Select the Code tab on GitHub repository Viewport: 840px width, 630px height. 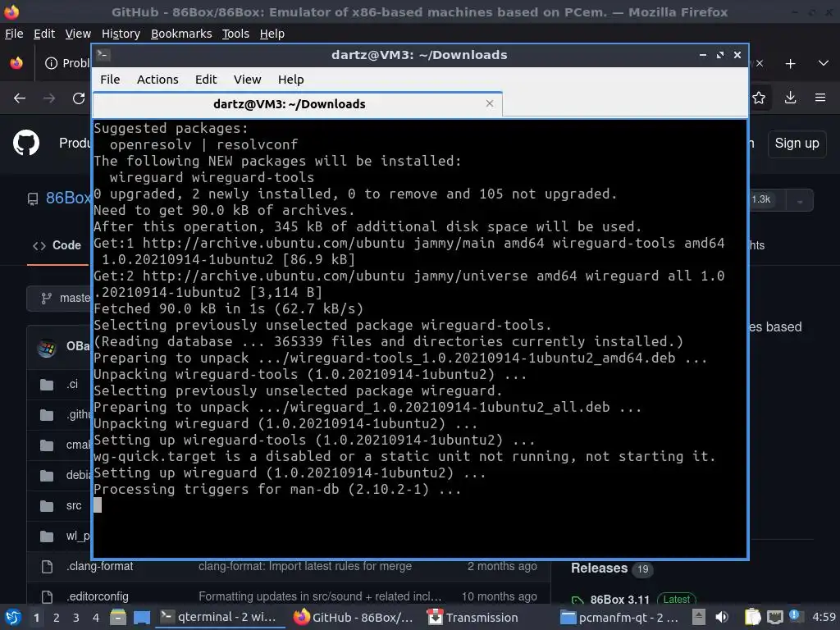58,245
